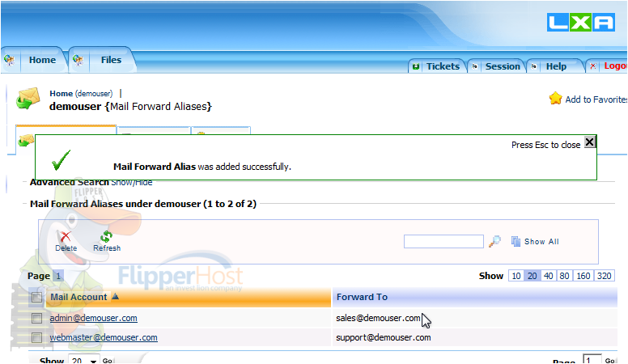Click the Mail Forward Aliases envelope icon
The width and height of the screenshot is (628, 364).
(28, 99)
